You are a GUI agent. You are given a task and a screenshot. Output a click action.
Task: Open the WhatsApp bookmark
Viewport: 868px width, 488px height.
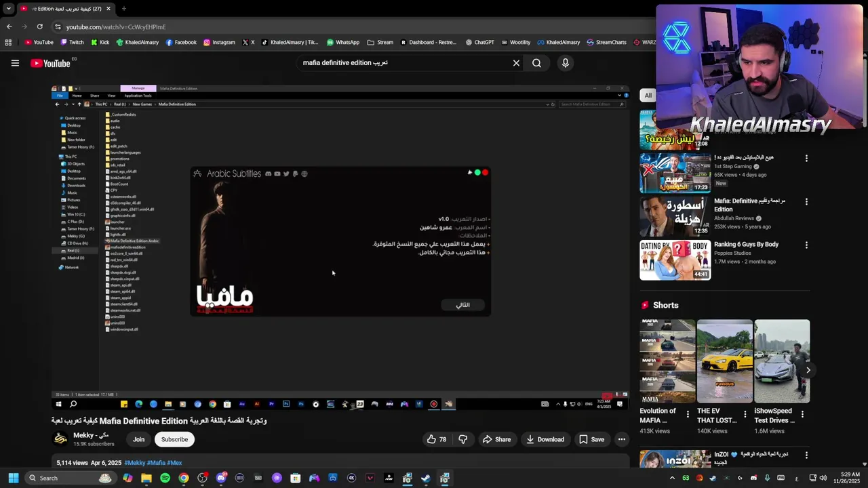(x=343, y=42)
